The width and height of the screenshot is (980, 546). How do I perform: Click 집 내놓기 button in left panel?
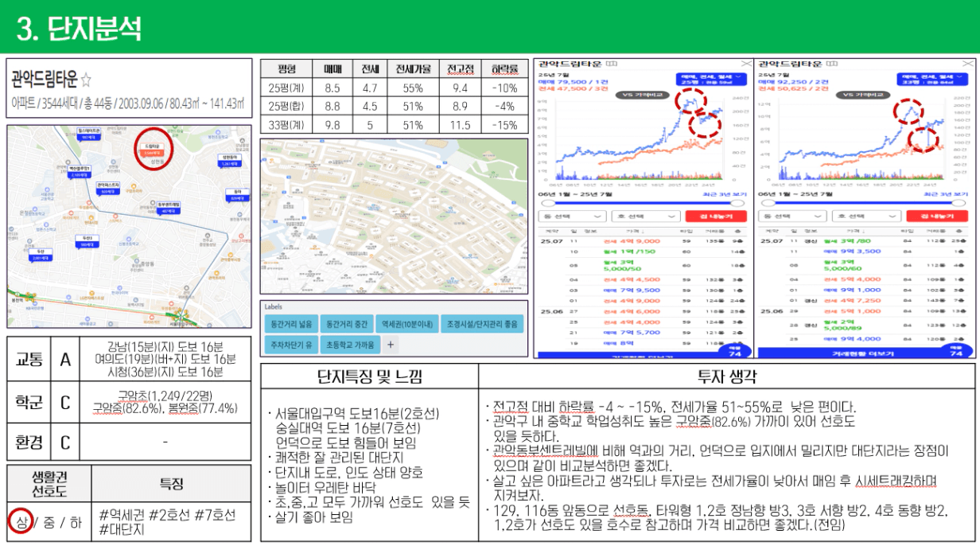click(x=715, y=216)
